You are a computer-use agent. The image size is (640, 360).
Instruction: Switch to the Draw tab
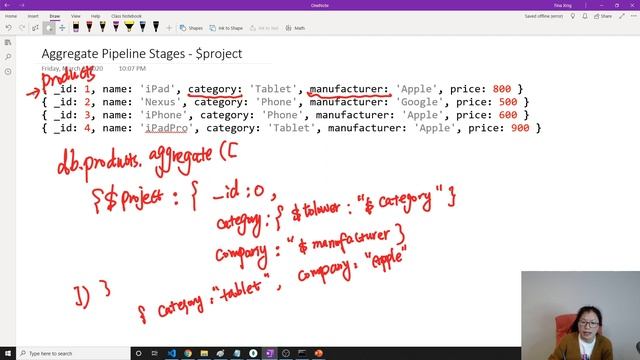click(x=55, y=16)
